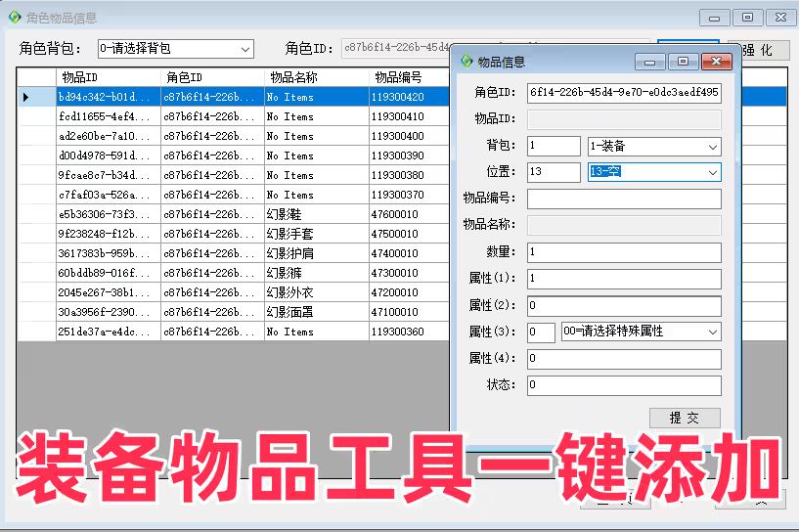The image size is (799, 532).
Task: Close the 物品信息 dialog
Action: click(717, 62)
